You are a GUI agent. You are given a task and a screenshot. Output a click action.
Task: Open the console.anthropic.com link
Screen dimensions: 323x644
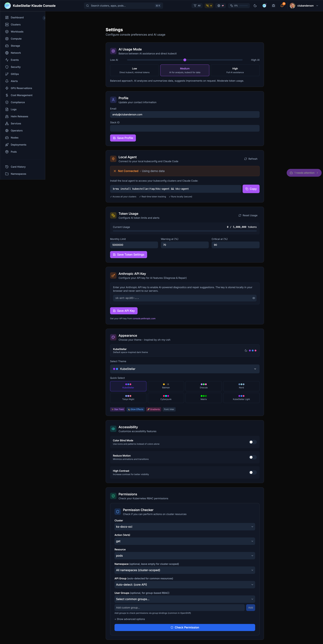144,318
